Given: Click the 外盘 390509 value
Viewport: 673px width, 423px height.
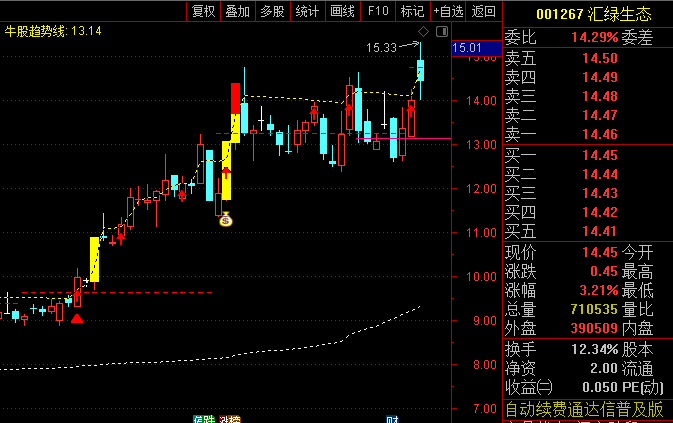Looking at the screenshot, I should [594, 328].
